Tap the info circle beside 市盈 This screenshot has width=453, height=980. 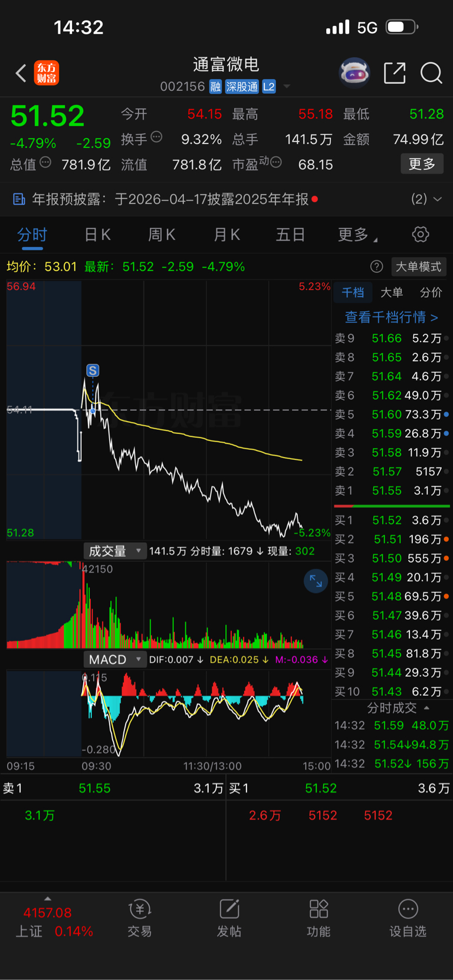(x=275, y=162)
